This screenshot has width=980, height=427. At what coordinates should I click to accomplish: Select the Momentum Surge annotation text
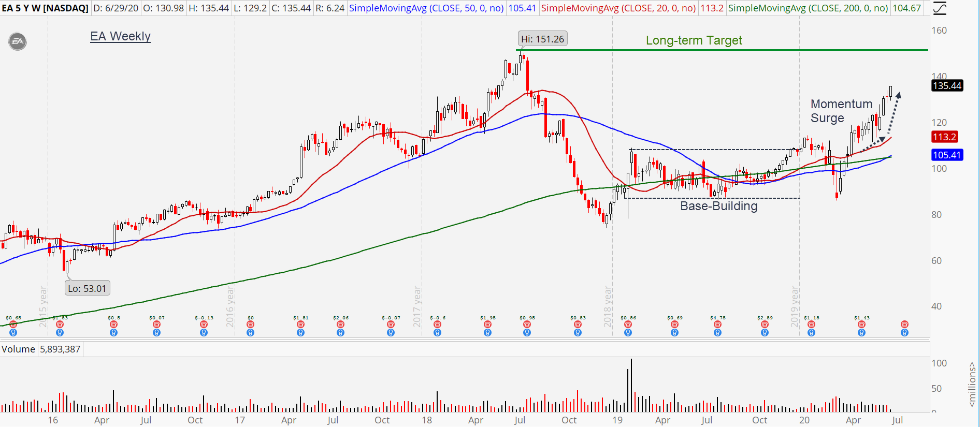point(842,111)
